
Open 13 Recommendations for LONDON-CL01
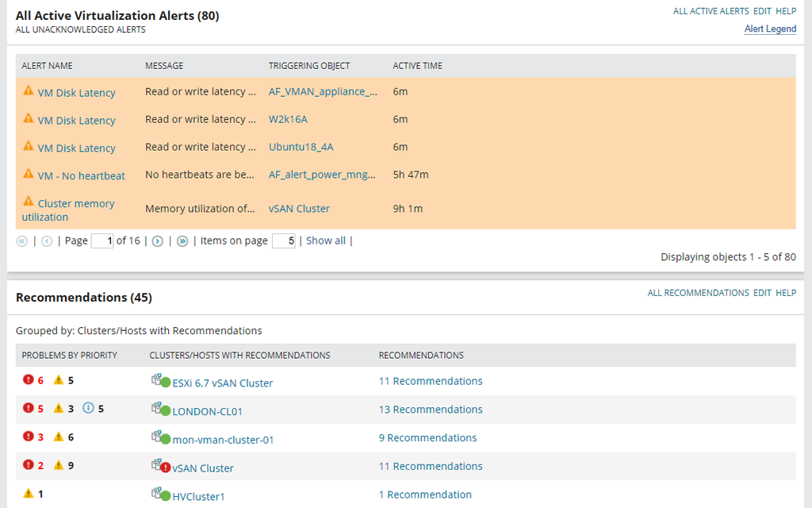coord(431,410)
